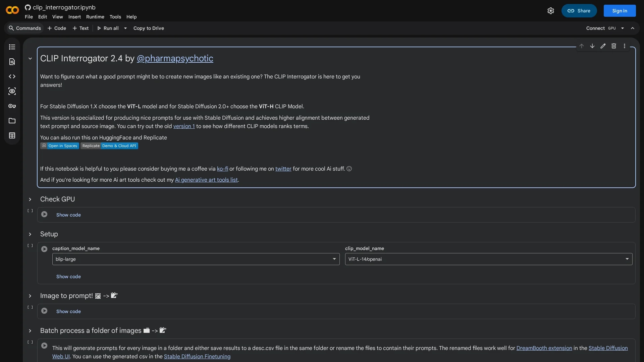Expand the Batch process section
The width and height of the screenshot is (644, 362).
[x=30, y=331]
